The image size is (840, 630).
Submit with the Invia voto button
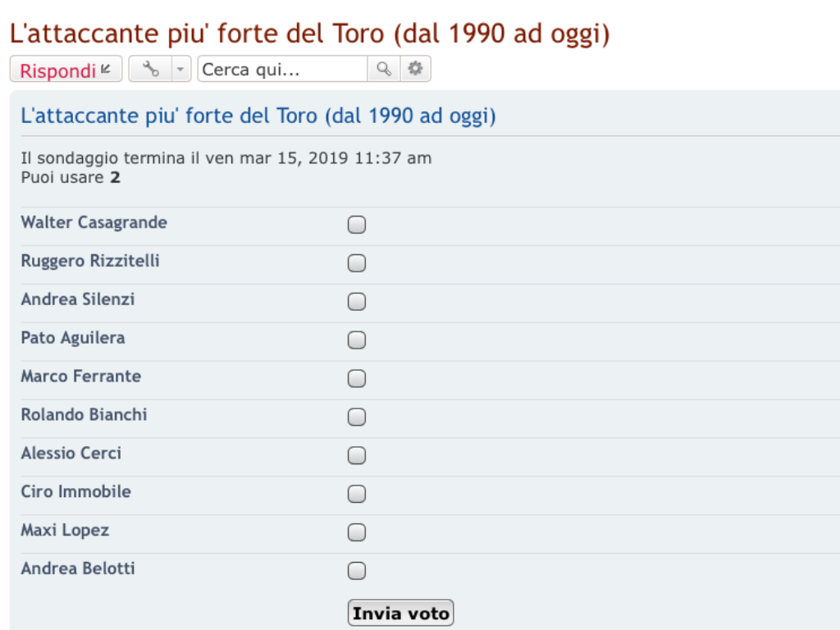click(x=400, y=613)
